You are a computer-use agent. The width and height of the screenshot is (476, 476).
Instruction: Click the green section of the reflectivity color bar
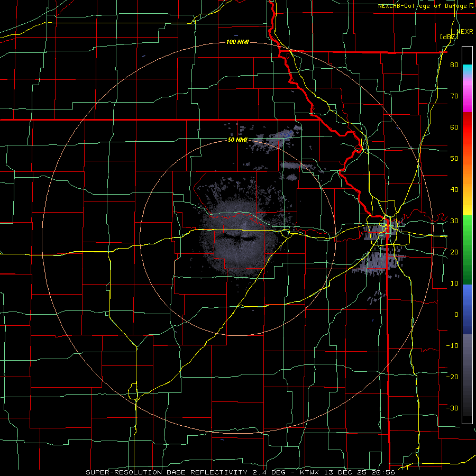coord(467,250)
